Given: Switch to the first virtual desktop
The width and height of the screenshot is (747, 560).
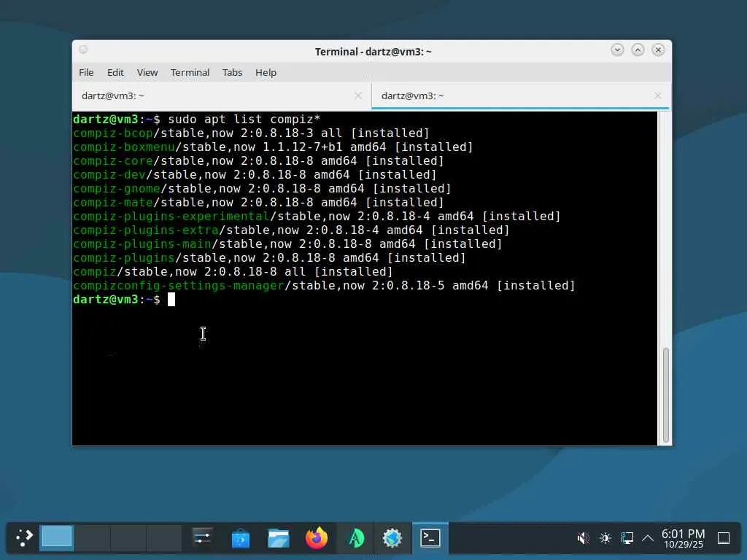Looking at the screenshot, I should click(x=57, y=537).
